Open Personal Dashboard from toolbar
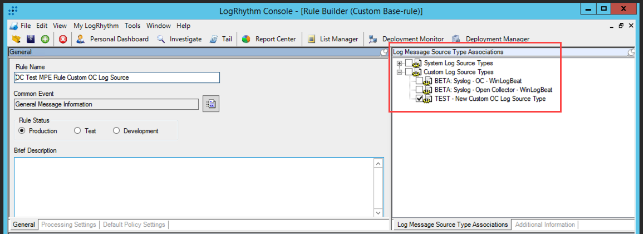The width and height of the screenshot is (644, 234). [113, 39]
